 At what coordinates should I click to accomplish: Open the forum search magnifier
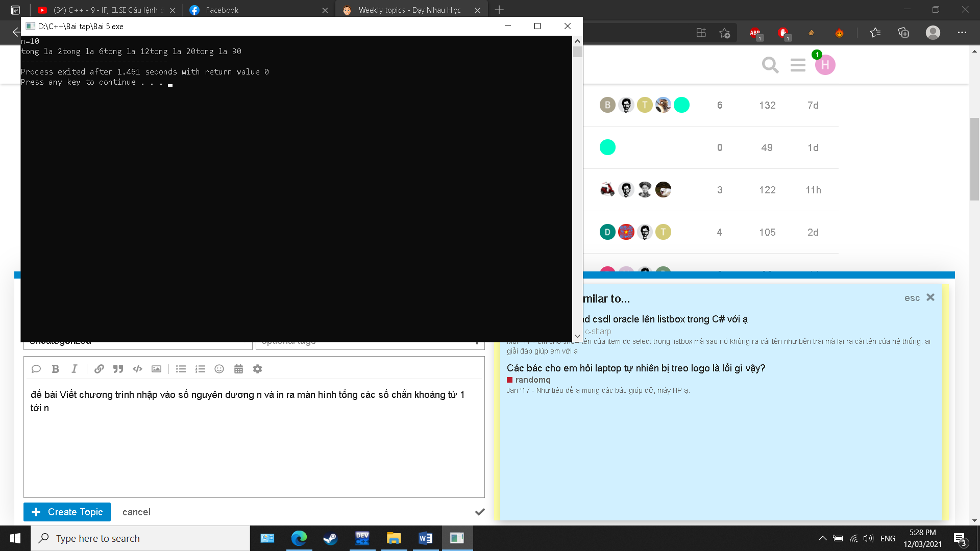coord(770,65)
